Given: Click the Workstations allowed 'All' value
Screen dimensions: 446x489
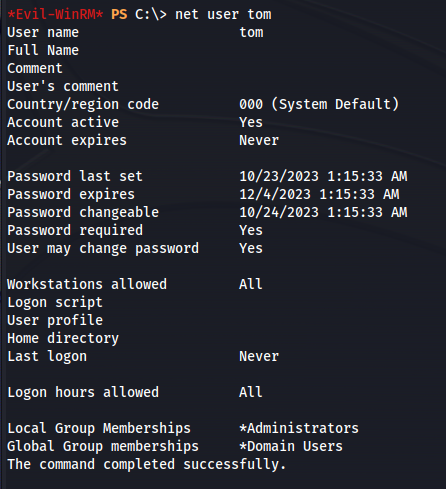Looking at the screenshot, I should click(x=251, y=284).
